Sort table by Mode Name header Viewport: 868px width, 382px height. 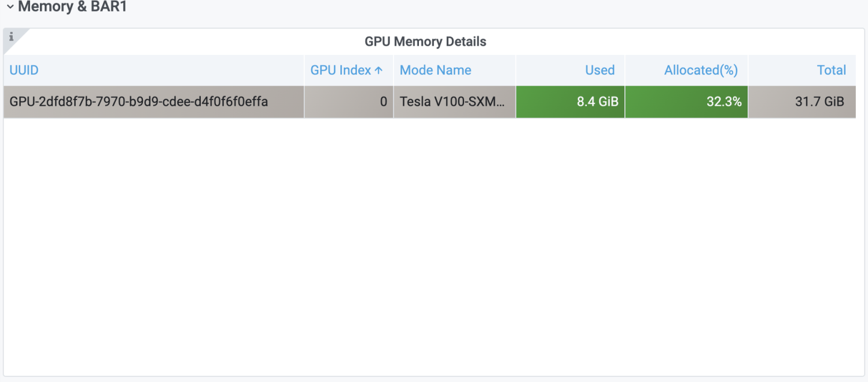(x=435, y=70)
